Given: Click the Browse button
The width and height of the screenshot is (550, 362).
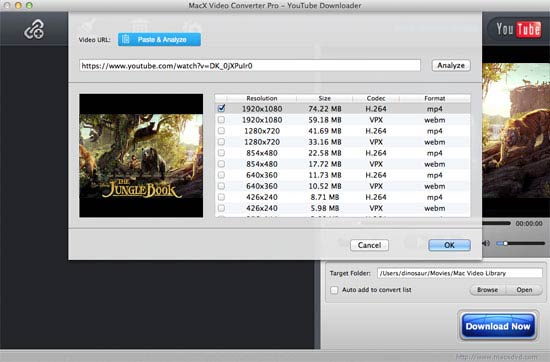Looking at the screenshot, I should click(487, 290).
